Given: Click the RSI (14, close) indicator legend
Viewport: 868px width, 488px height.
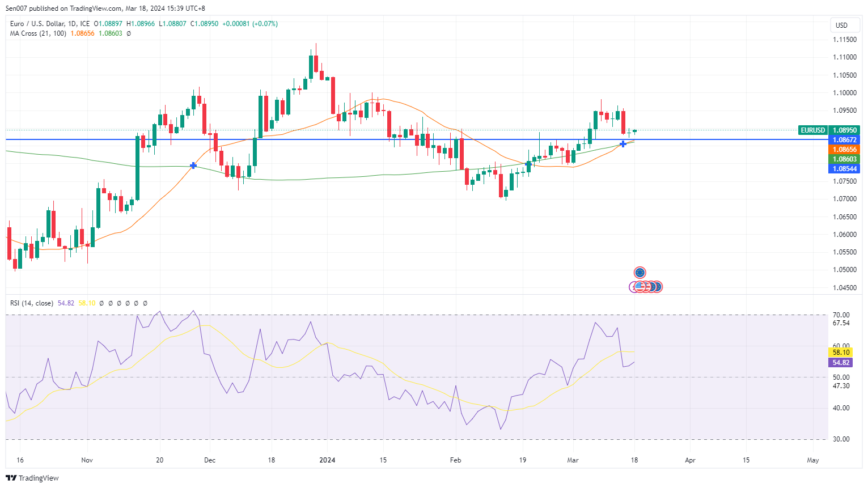Looking at the screenshot, I should tap(32, 303).
